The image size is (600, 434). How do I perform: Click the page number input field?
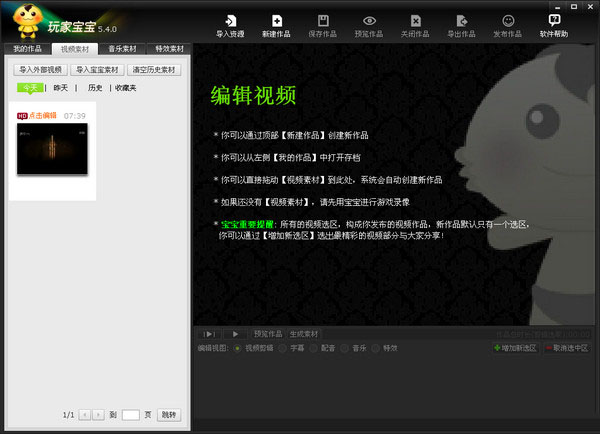[130, 414]
